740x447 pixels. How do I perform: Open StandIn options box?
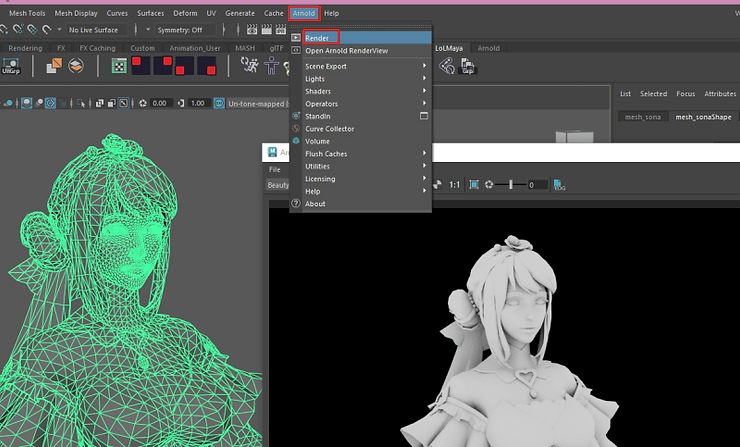click(424, 116)
